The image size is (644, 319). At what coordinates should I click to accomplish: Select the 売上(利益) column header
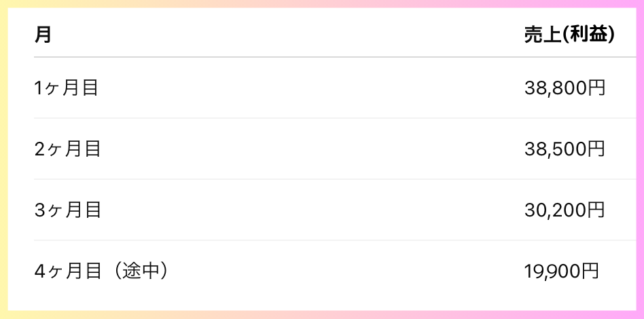click(x=569, y=35)
